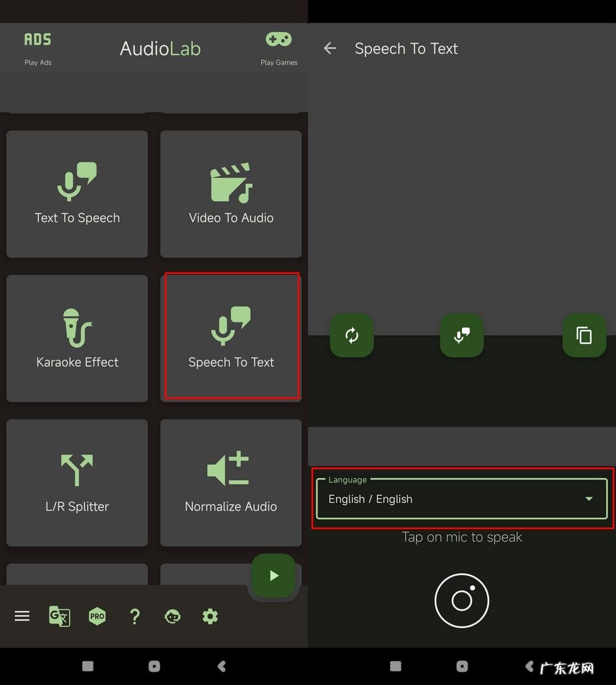Tap the Android recent apps button
The width and height of the screenshot is (616, 685).
pos(88,666)
